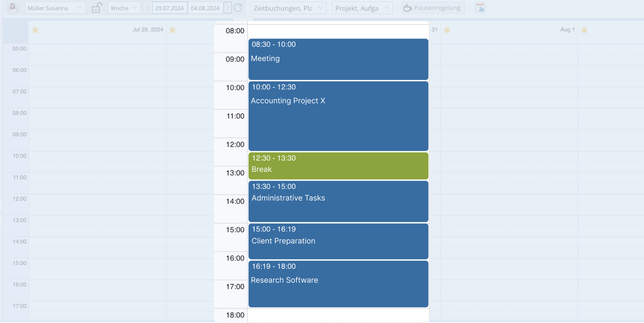Go to next week arrow
644x323 pixels.
pyautogui.click(x=227, y=8)
